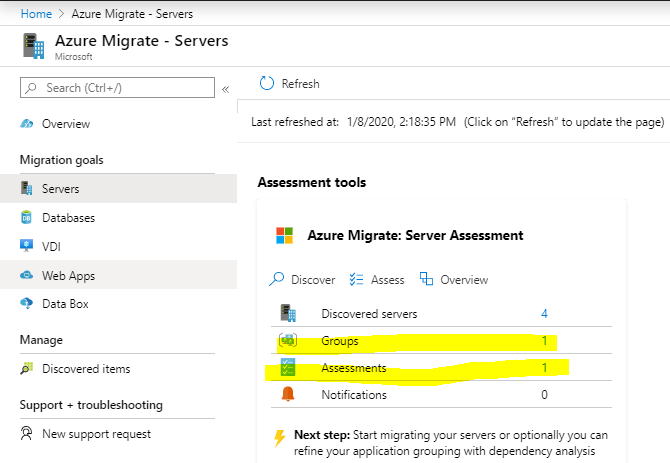Click the Home breadcrumb link
Viewport: 670px width, 463px height.
coord(36,14)
